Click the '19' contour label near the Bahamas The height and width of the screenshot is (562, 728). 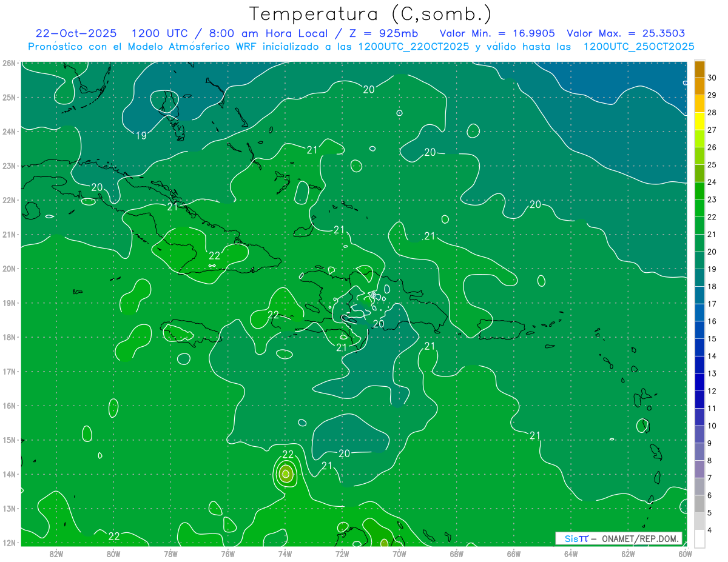(x=141, y=136)
